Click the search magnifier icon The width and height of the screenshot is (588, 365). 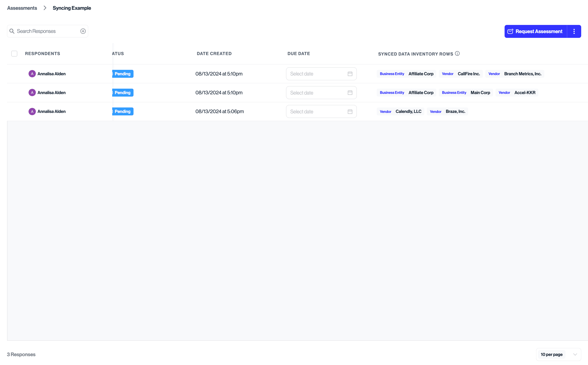[x=12, y=31]
